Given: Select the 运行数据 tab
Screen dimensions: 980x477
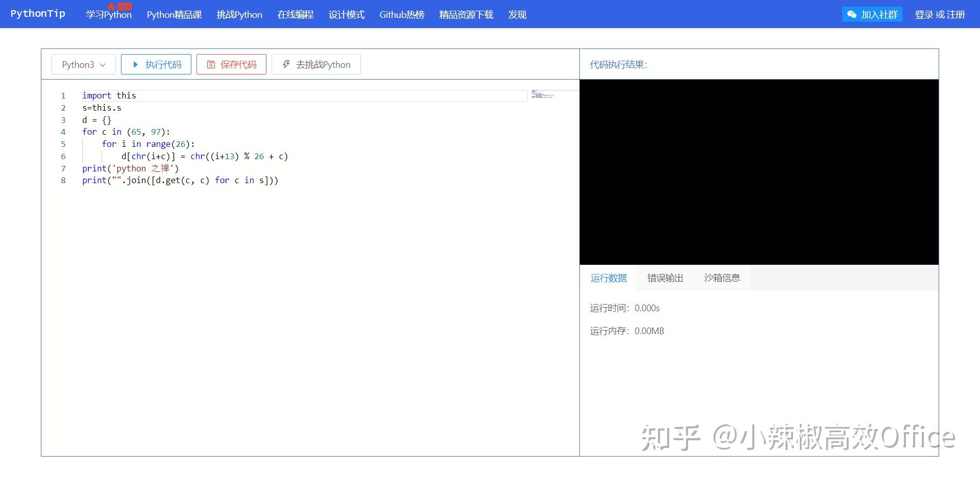Looking at the screenshot, I should pos(608,278).
